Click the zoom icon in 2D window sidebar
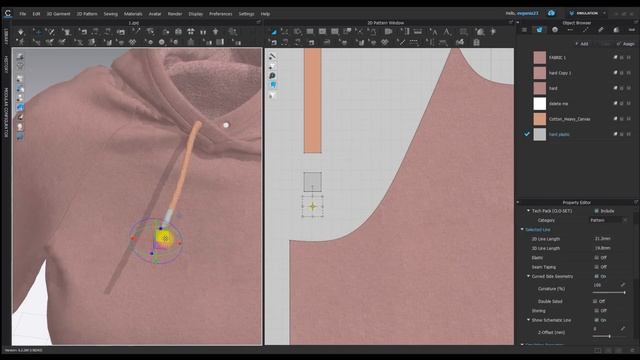The width and height of the screenshot is (640, 360). [x=272, y=76]
